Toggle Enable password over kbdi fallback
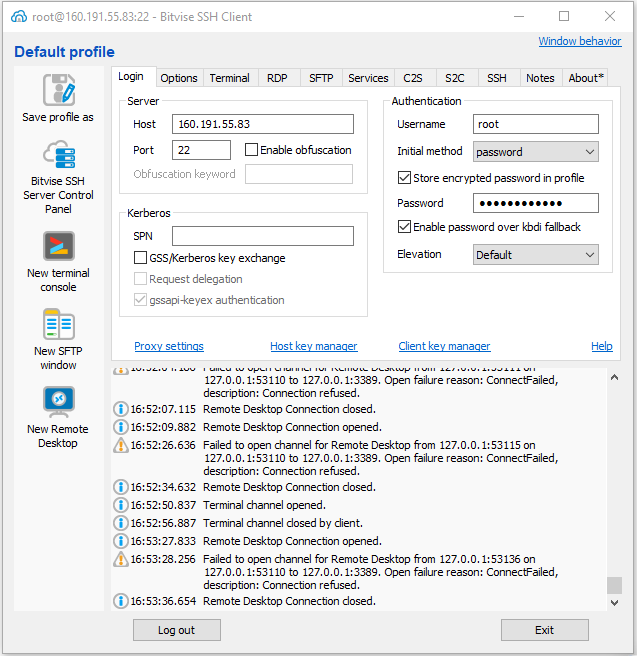 pos(404,227)
